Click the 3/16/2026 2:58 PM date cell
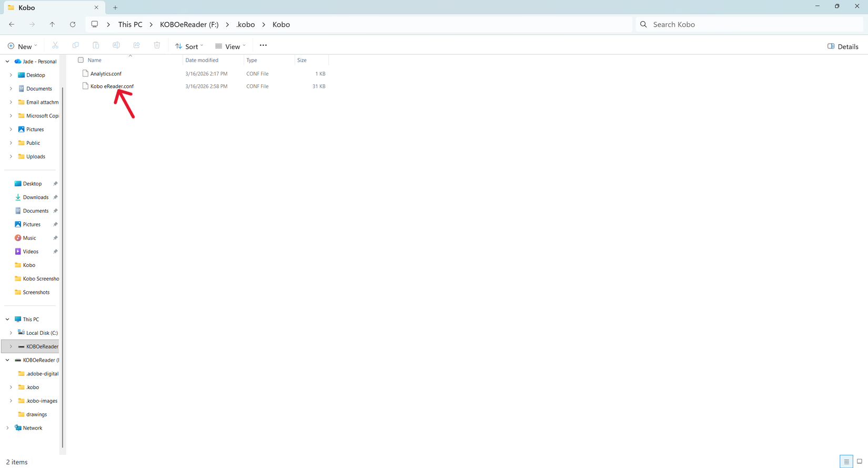Screen dimensions: 868x468 click(x=206, y=86)
